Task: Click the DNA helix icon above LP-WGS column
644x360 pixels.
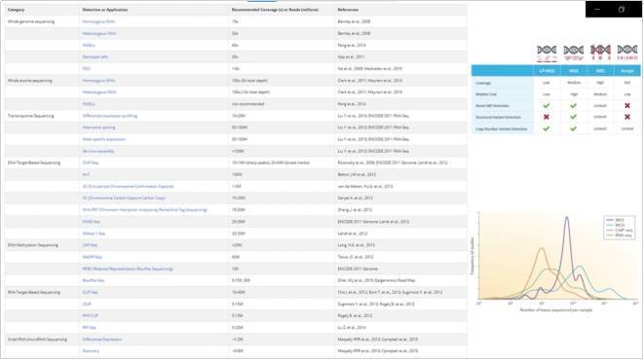Action: (547, 53)
